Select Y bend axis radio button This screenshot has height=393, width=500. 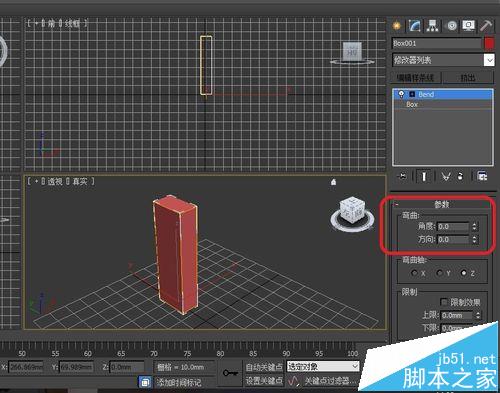pos(439,273)
